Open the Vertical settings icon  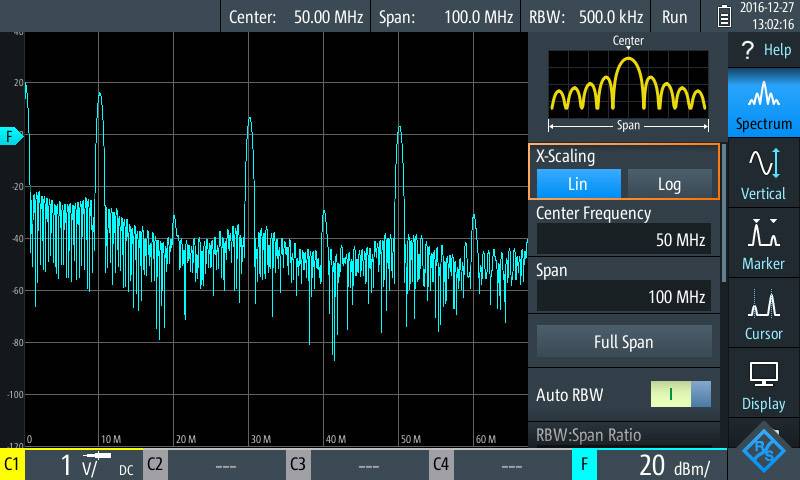point(764,174)
